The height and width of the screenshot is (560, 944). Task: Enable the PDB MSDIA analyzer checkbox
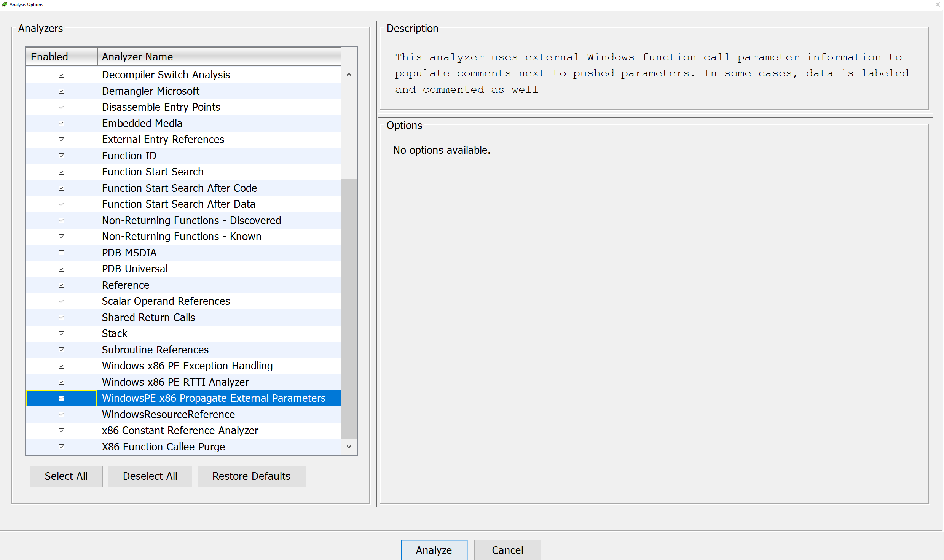point(61,253)
